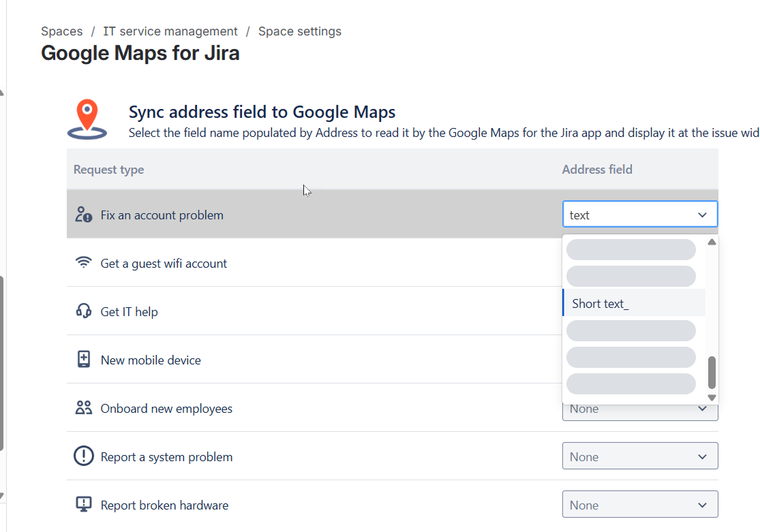760x532 pixels.
Task: Click the Fix an account problem icon
Action: pos(83,215)
